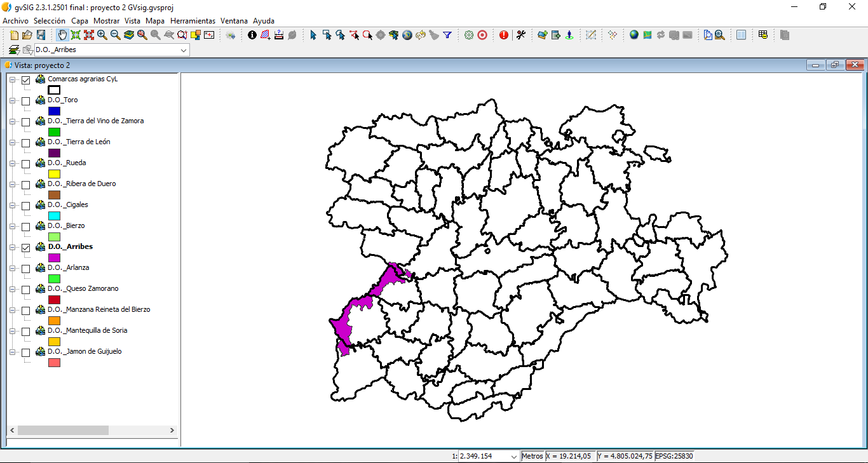Screen dimensions: 868x463
Task: Click the blue funnel filter icon
Action: [447, 35]
